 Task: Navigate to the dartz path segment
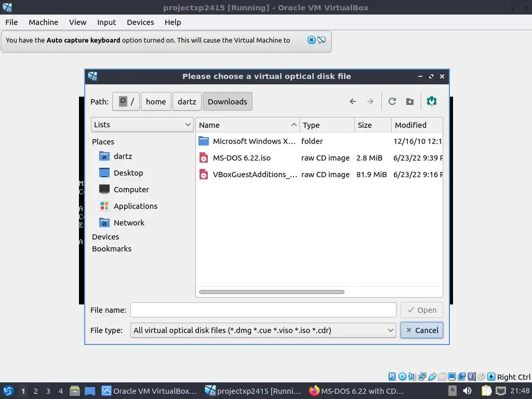click(x=187, y=101)
